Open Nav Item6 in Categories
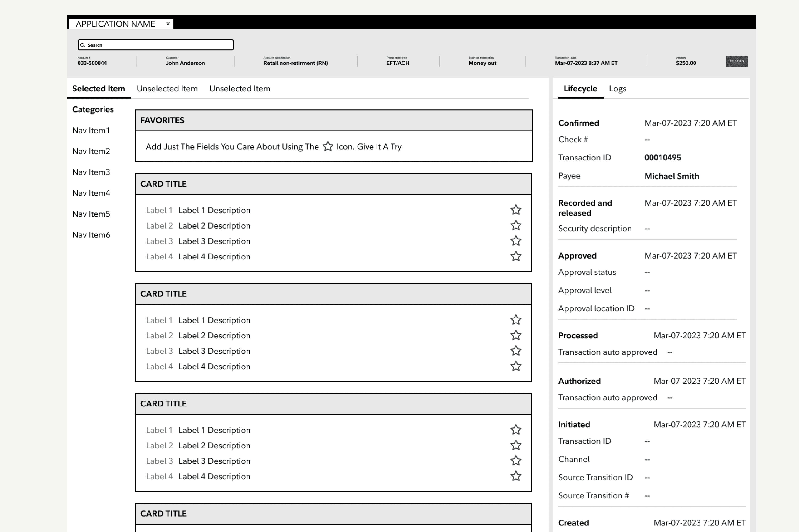This screenshot has width=799, height=532. pyautogui.click(x=91, y=235)
